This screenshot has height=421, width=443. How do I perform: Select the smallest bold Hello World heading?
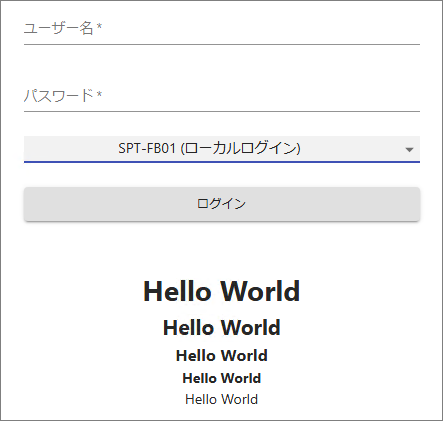pyautogui.click(x=222, y=378)
